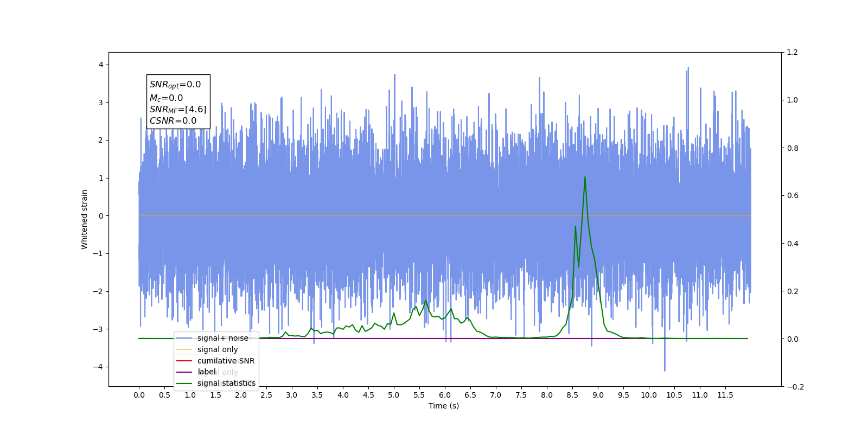Click the 1.2 tick on right axis
The height and width of the screenshot is (434, 868).
[793, 53]
